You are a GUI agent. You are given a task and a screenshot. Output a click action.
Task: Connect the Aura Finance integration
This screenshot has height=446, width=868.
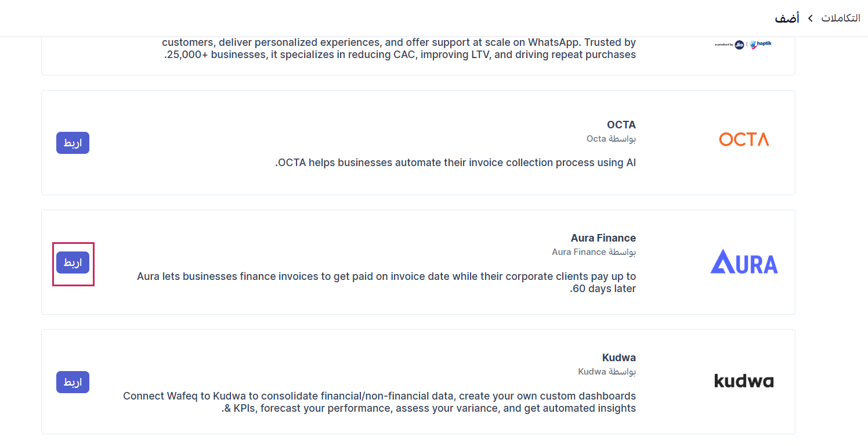(73, 262)
